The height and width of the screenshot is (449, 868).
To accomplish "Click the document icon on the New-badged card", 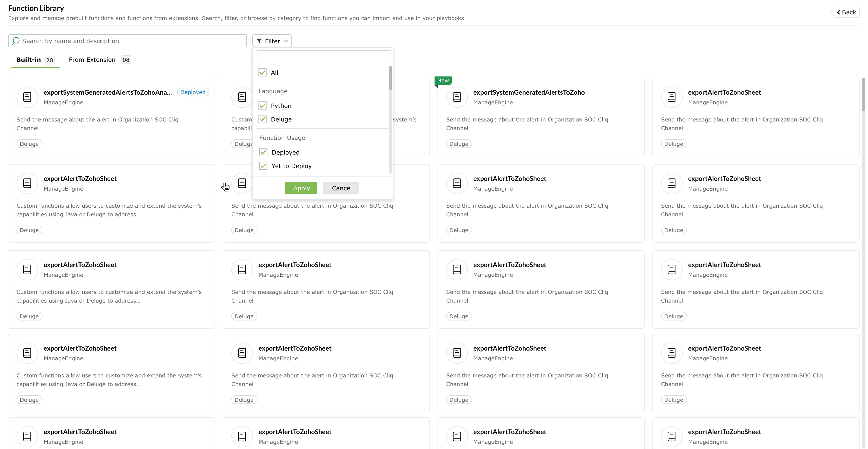I will [457, 97].
